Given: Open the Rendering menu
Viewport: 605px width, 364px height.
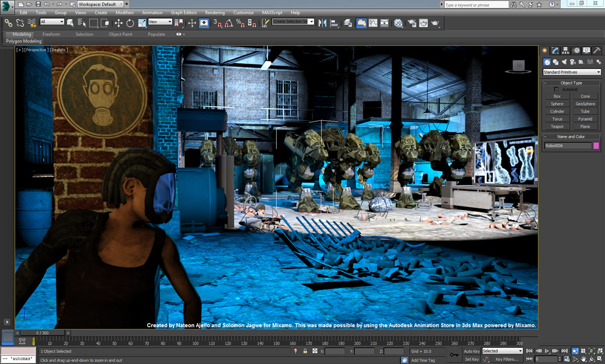Looking at the screenshot, I should point(214,12).
